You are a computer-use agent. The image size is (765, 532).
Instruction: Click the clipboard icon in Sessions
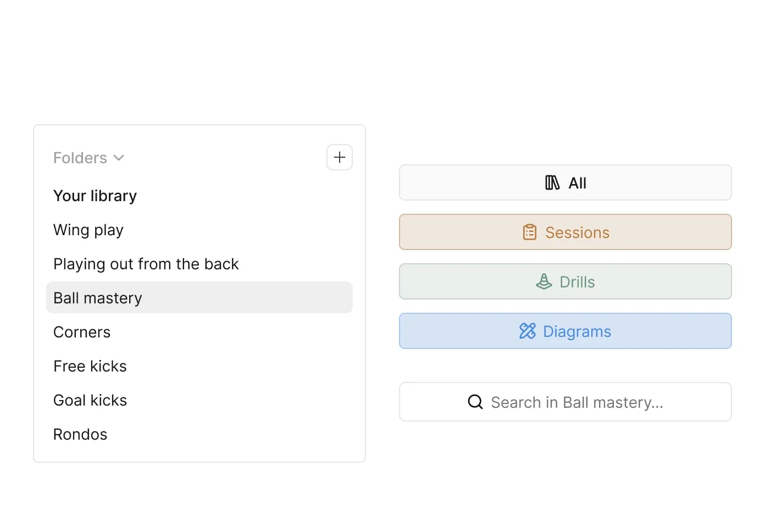coord(529,232)
